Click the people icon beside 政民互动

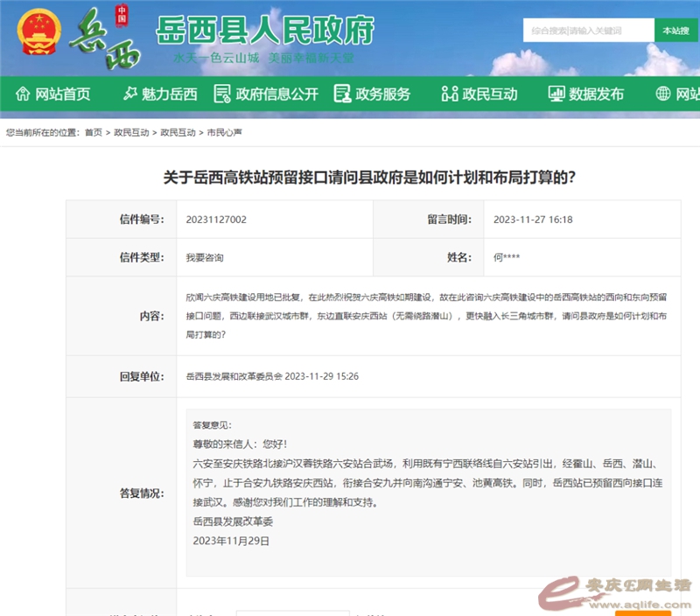tap(450, 94)
